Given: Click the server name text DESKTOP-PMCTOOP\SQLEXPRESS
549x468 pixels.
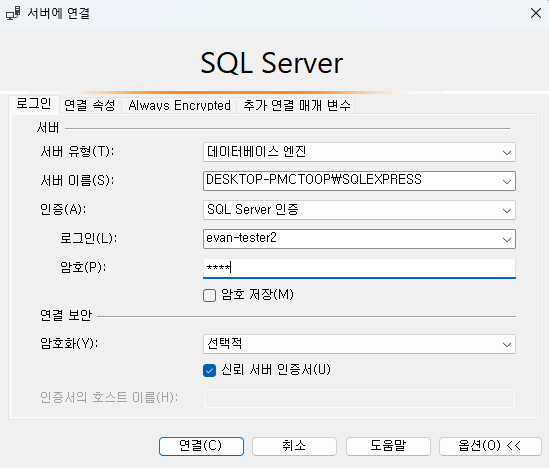Looking at the screenshot, I should pos(314,180).
